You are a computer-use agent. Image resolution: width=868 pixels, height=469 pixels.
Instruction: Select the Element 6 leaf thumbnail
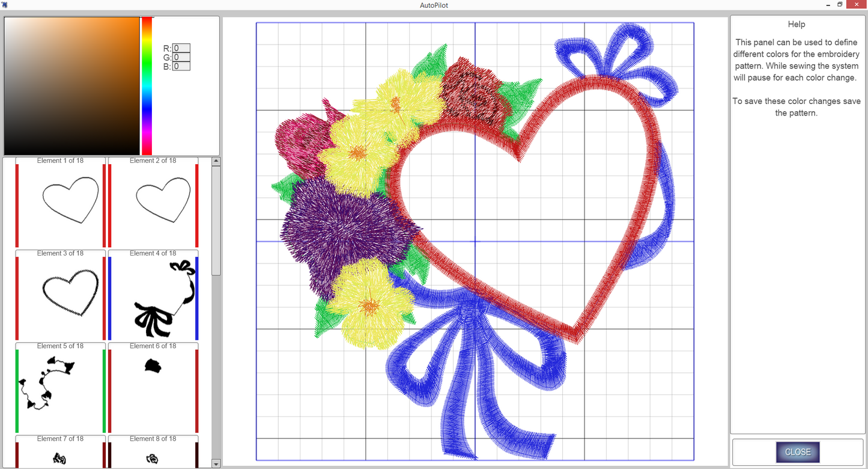tap(153, 388)
